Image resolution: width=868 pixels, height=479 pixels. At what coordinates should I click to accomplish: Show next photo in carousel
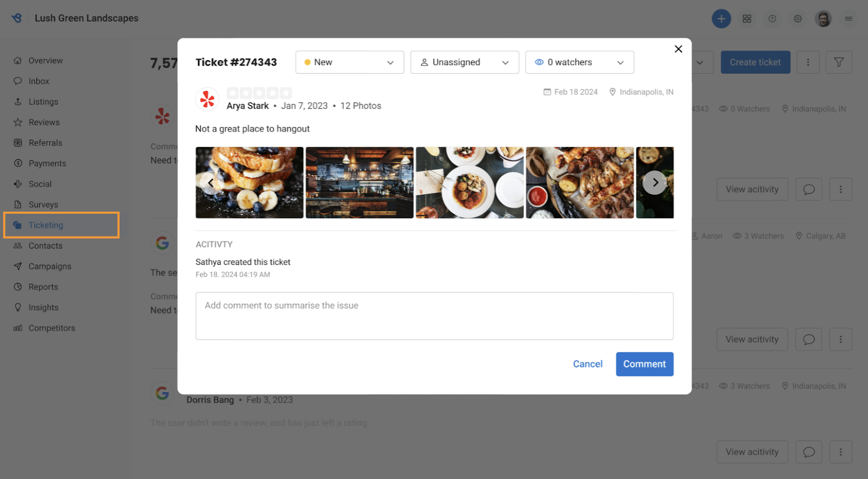pyautogui.click(x=655, y=183)
